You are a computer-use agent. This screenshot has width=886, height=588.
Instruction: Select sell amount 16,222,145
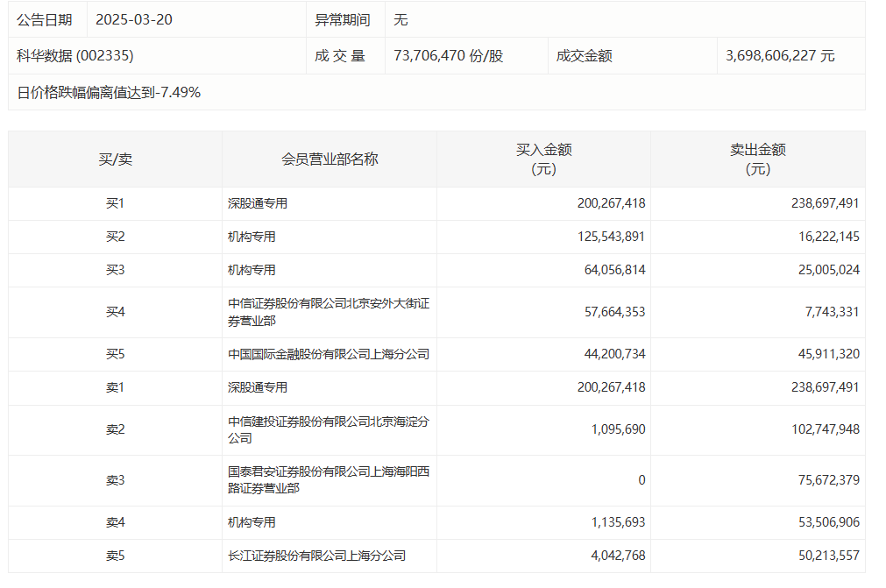tap(828, 237)
